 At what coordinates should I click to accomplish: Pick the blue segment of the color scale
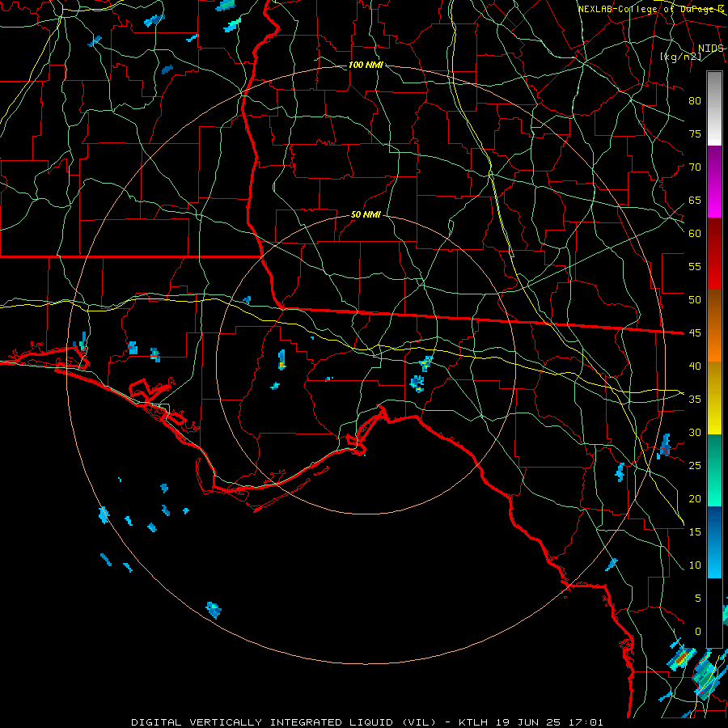pyautogui.click(x=714, y=542)
